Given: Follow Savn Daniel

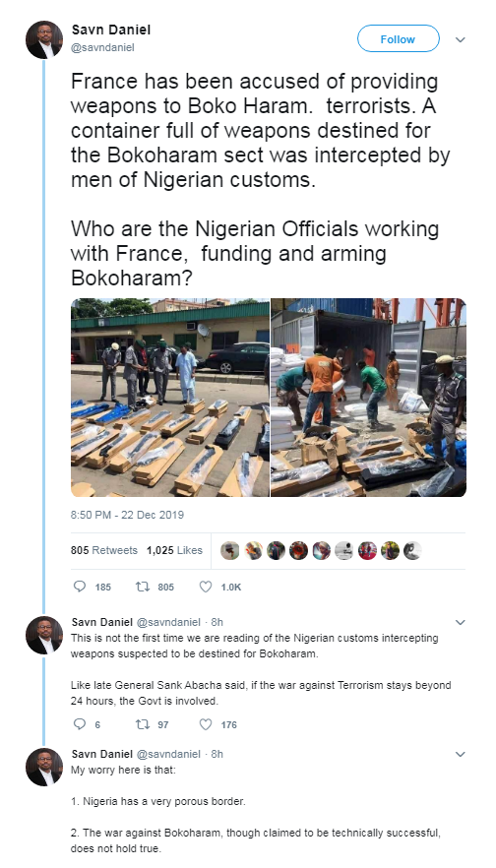Looking at the screenshot, I should [x=398, y=39].
